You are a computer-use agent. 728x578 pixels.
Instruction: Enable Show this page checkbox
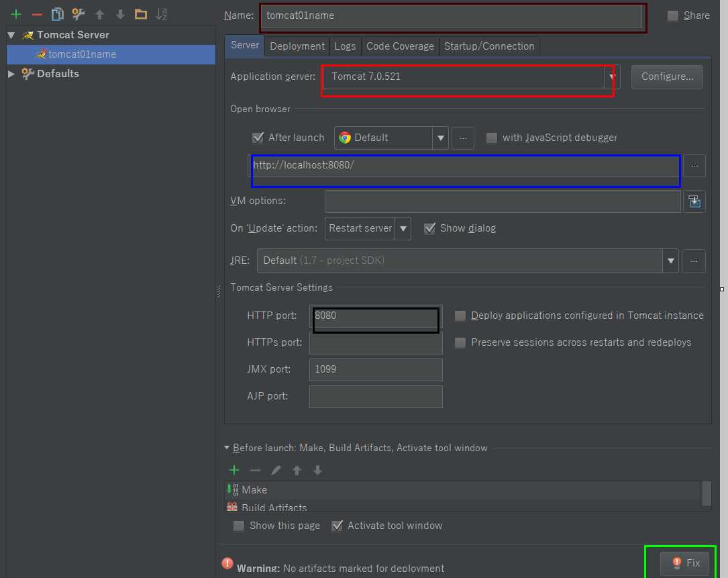tap(239, 526)
